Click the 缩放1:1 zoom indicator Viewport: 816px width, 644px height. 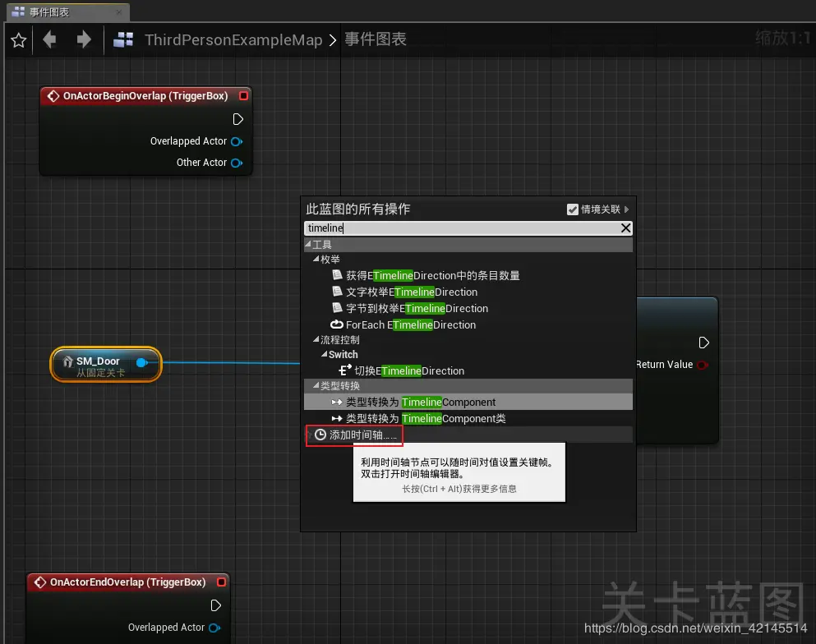pos(783,38)
